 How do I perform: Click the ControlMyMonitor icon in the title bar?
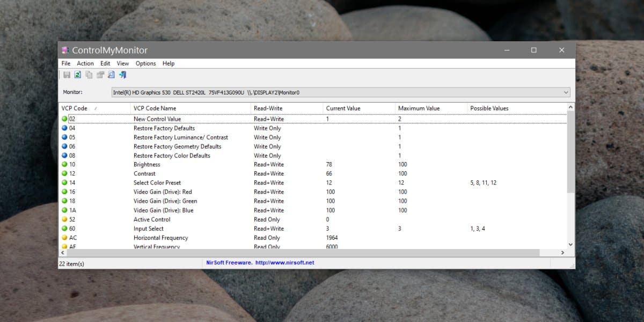tap(67, 50)
